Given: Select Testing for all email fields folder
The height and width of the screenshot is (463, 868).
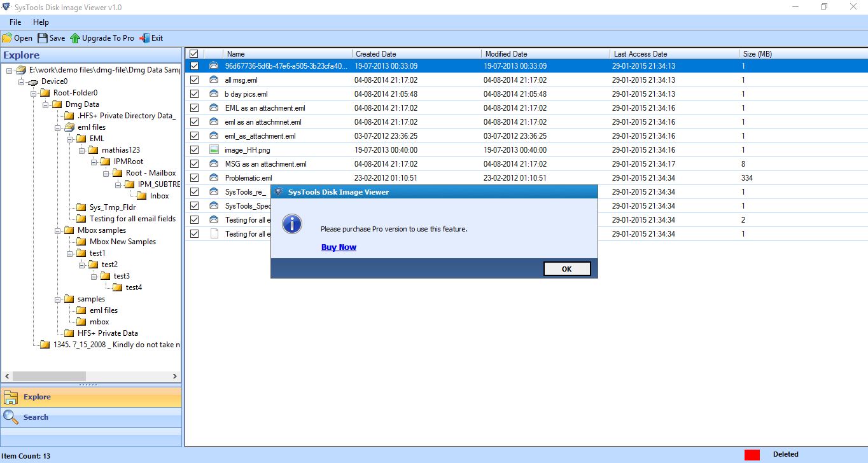Looking at the screenshot, I should (132, 219).
